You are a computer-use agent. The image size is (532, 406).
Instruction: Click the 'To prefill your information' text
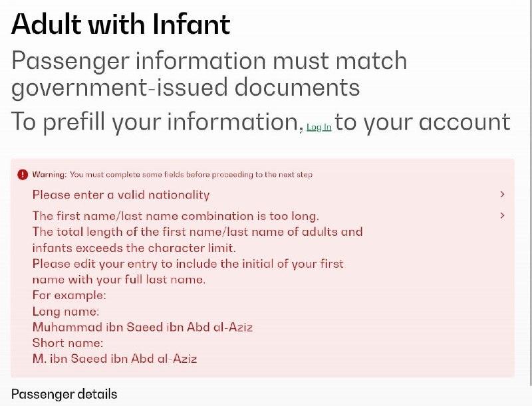pos(158,122)
